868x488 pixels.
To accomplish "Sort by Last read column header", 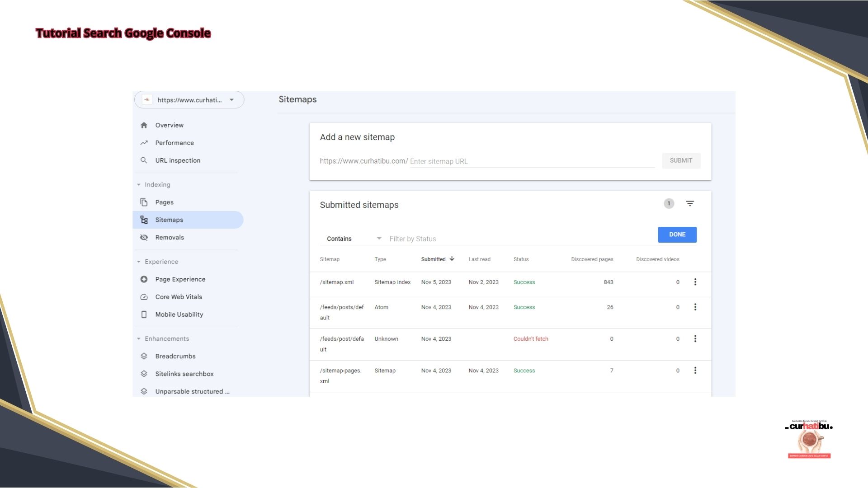I will [x=479, y=259].
